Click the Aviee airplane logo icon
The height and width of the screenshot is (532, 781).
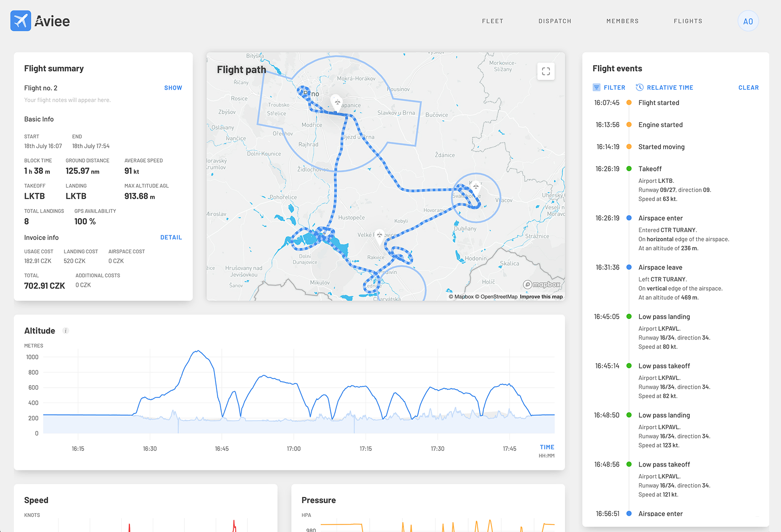pyautogui.click(x=21, y=21)
